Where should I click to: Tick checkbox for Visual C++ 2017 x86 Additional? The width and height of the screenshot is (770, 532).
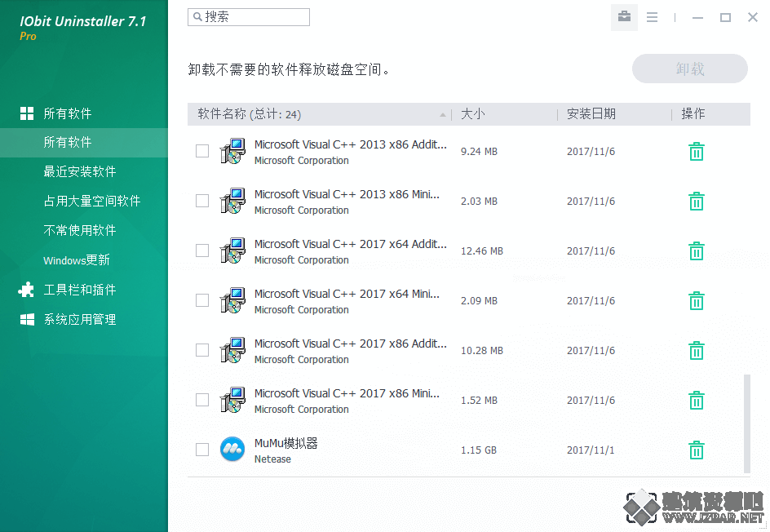(x=202, y=350)
